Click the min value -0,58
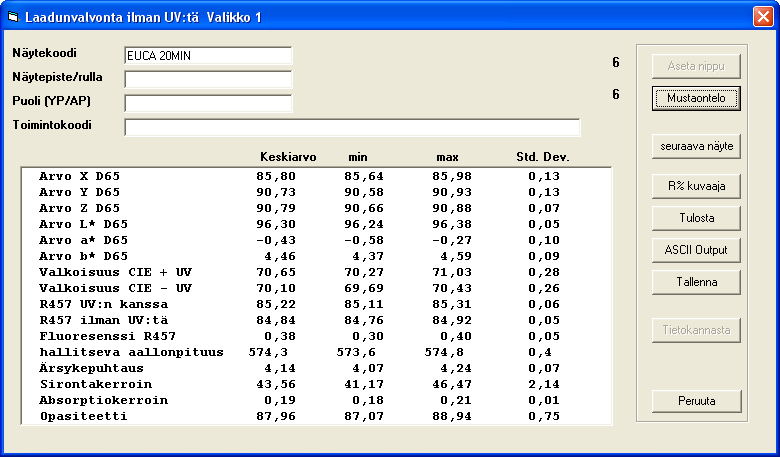Viewport: 780px width, 457px height. (x=364, y=240)
